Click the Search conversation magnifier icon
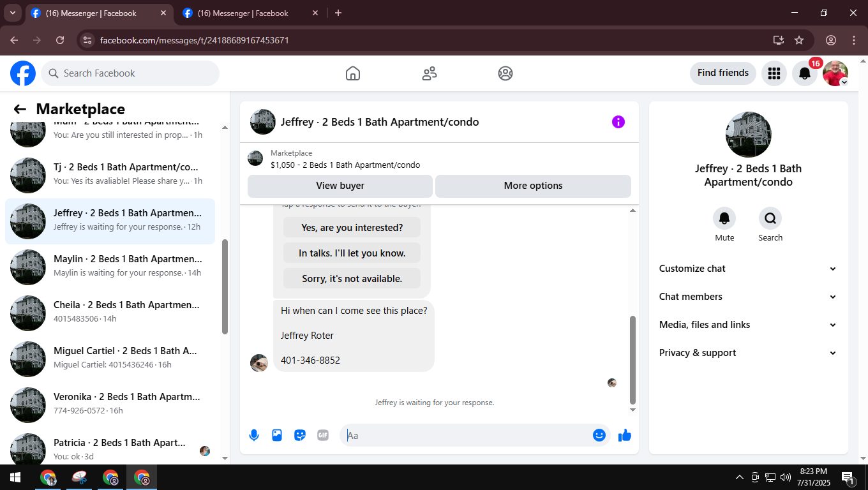Image resolution: width=868 pixels, height=490 pixels. 770,218
